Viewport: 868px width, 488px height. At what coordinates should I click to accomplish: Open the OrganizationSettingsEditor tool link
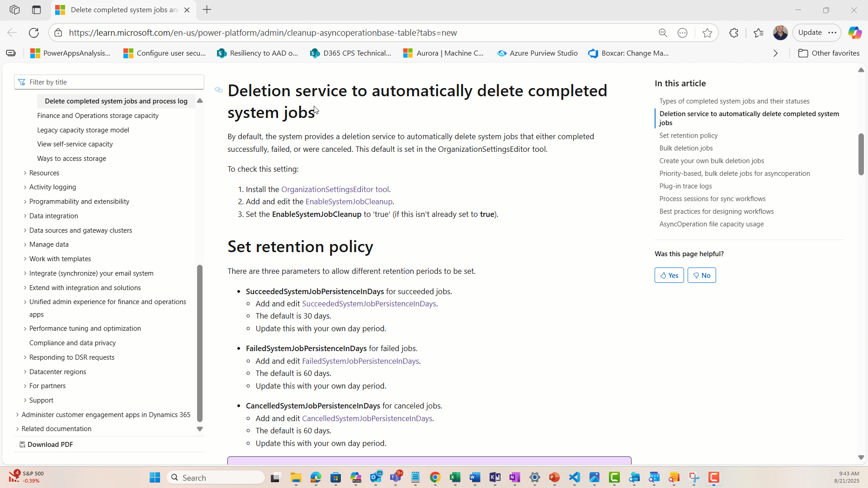[335, 189]
